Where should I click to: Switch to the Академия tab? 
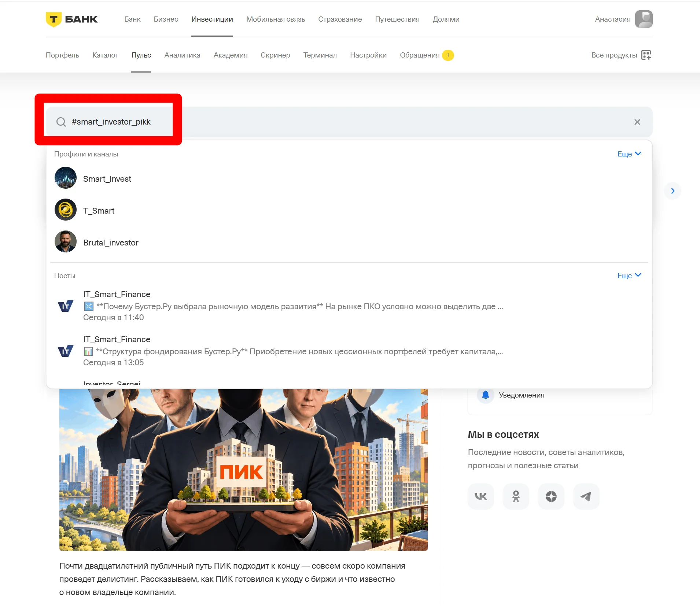pyautogui.click(x=231, y=55)
